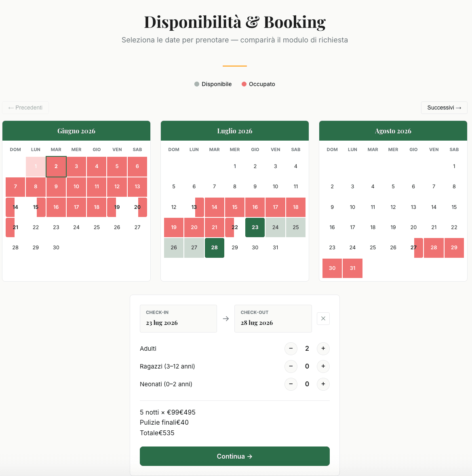
Task: Pick 24 in the Luglio 2026 calendar
Action: [x=275, y=227]
